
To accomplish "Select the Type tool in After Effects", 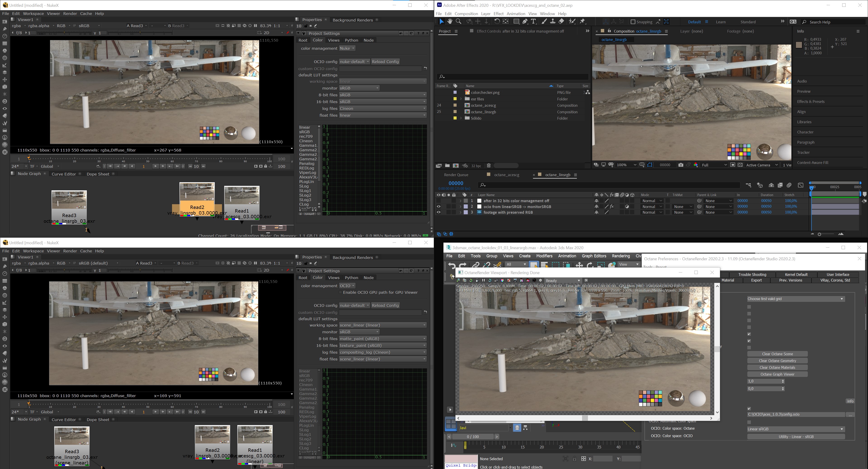I will [533, 21].
